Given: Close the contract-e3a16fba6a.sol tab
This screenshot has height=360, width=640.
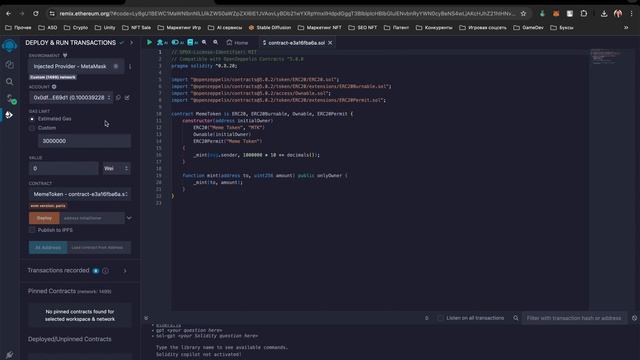Looking at the screenshot, I should 330,42.
